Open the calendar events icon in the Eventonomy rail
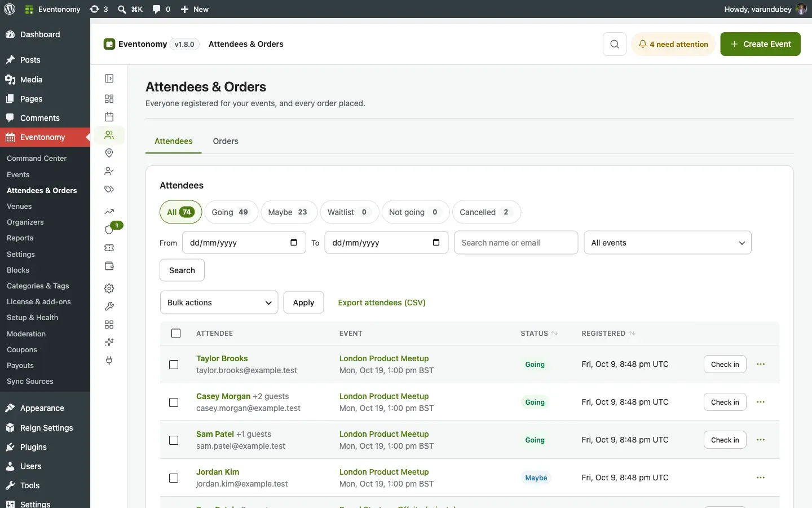 coord(109,117)
